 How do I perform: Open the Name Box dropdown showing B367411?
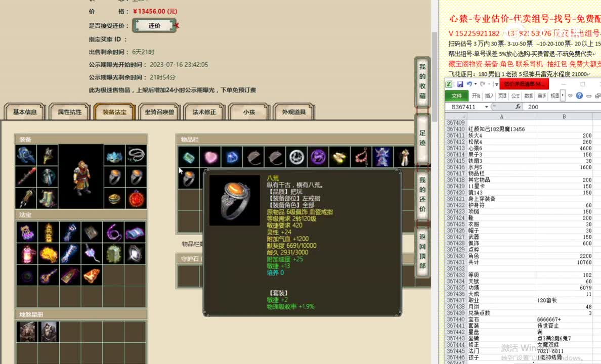[486, 107]
